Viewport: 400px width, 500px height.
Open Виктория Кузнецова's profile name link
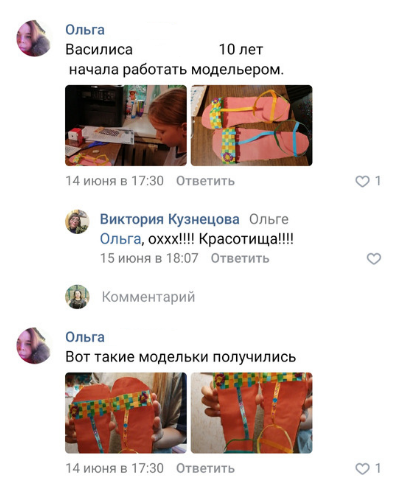[170, 219]
